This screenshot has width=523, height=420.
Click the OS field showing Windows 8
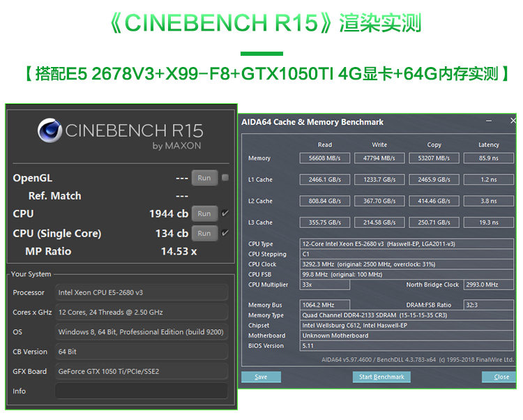142,332
